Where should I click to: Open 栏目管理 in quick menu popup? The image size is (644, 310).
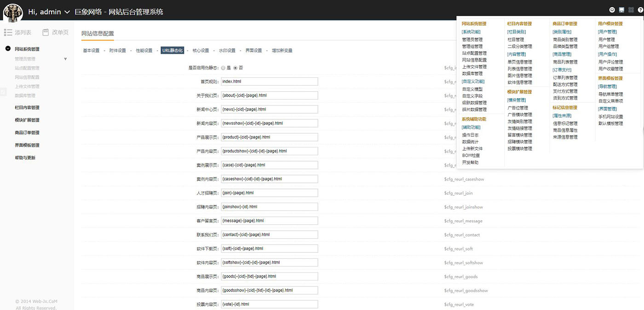tap(516, 40)
